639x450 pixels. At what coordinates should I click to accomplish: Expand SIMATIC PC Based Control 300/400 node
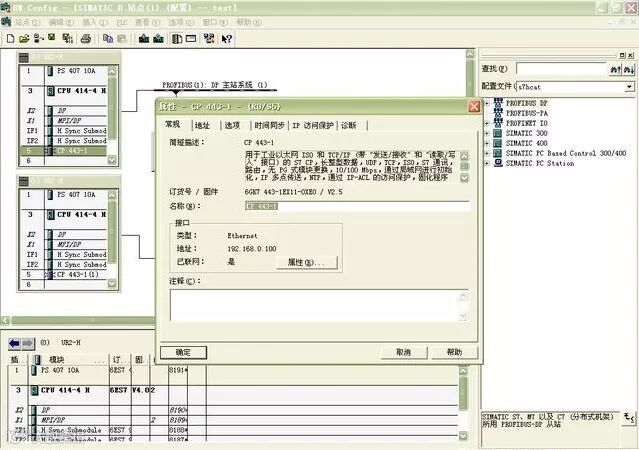point(487,153)
